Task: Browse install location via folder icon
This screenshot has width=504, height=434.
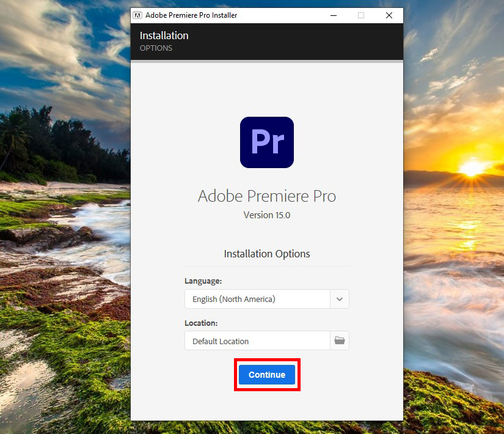Action: coord(340,340)
